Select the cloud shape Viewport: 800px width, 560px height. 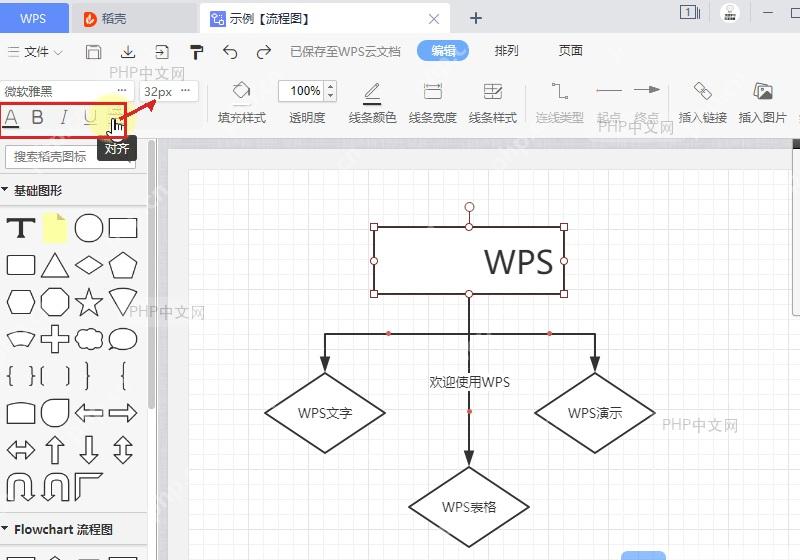[89, 339]
